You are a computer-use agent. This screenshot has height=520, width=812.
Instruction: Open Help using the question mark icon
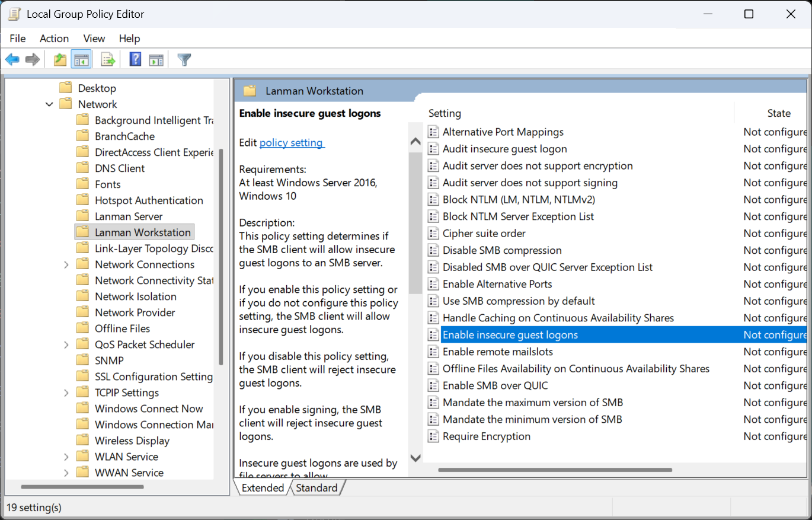(135, 59)
